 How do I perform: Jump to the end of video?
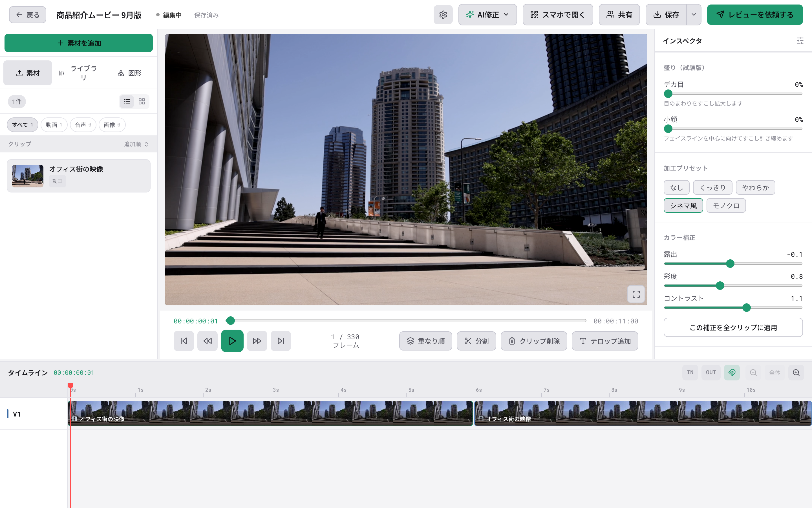[x=281, y=341]
